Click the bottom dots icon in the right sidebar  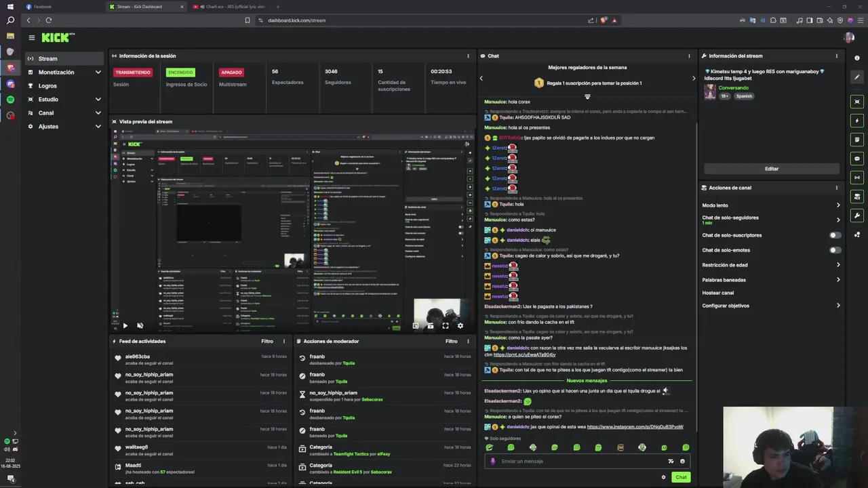(857, 235)
